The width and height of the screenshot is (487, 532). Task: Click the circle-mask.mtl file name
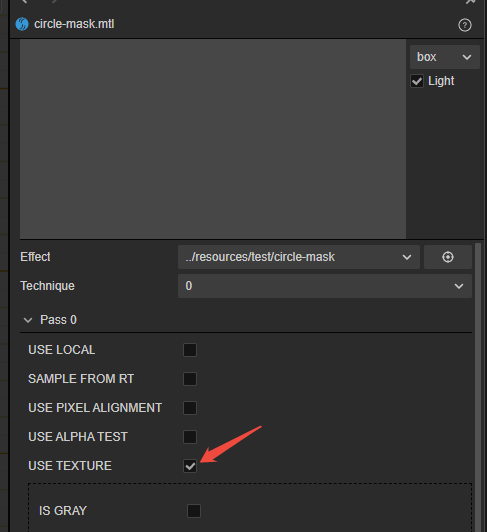pyautogui.click(x=74, y=24)
